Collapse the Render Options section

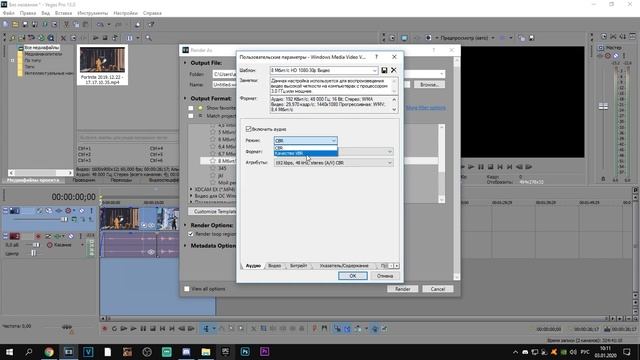point(185,225)
